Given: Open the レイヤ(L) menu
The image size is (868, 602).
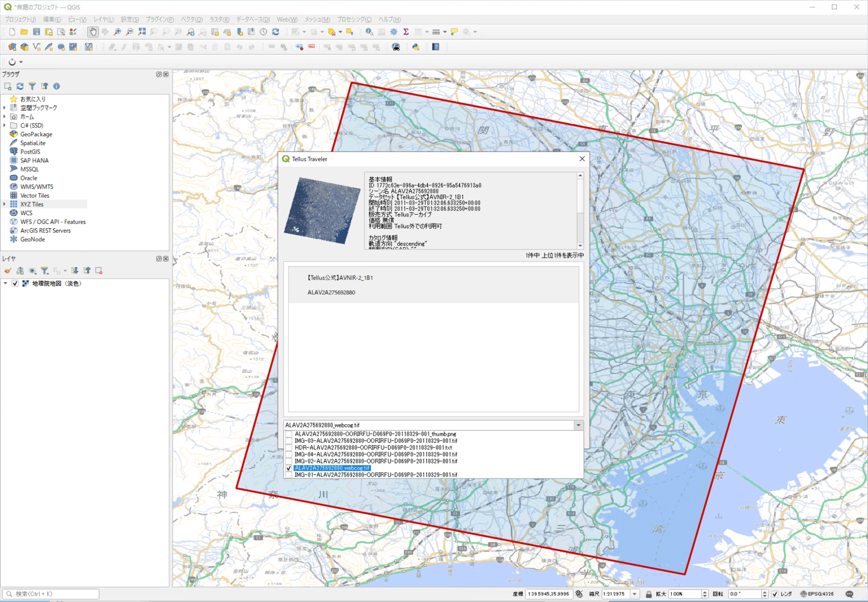Looking at the screenshot, I should point(103,19).
